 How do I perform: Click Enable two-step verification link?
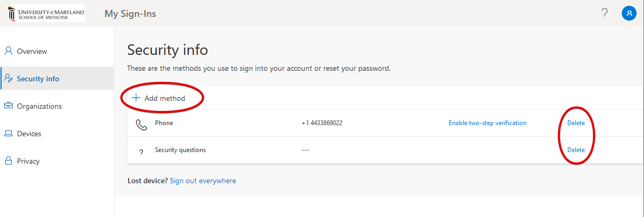coord(487,123)
